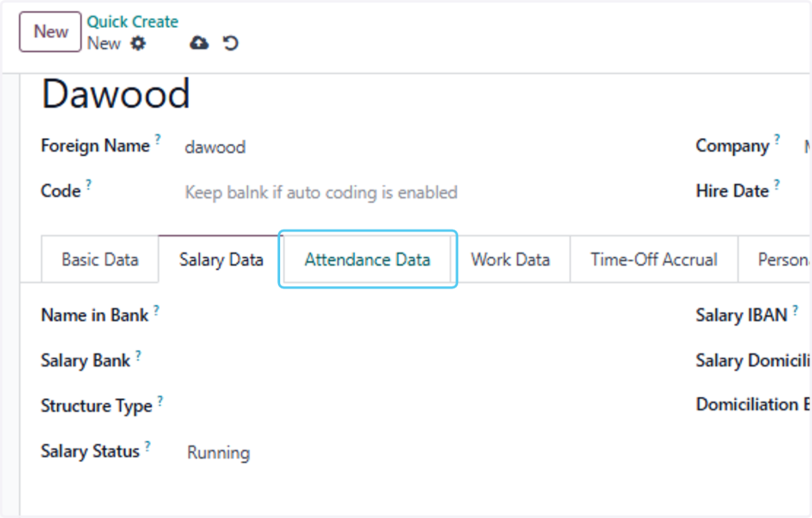The width and height of the screenshot is (812, 518).
Task: Click the Hire Date label
Action: click(732, 192)
